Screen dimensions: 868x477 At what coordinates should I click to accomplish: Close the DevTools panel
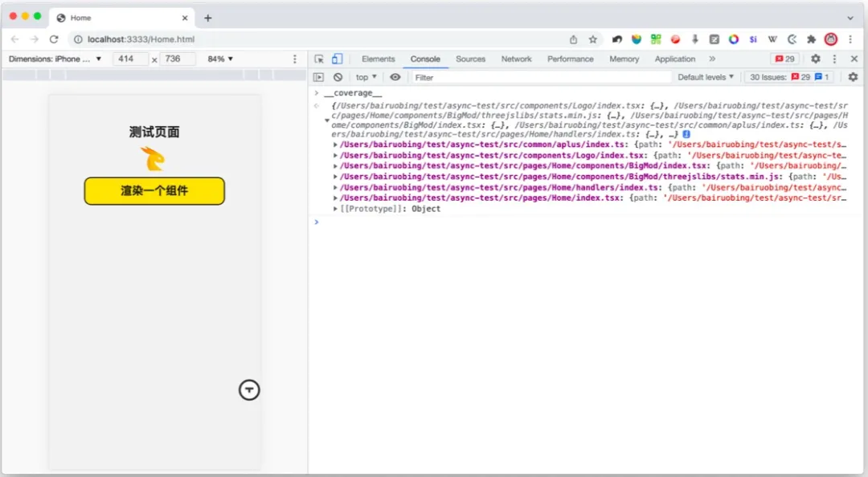pyautogui.click(x=854, y=59)
